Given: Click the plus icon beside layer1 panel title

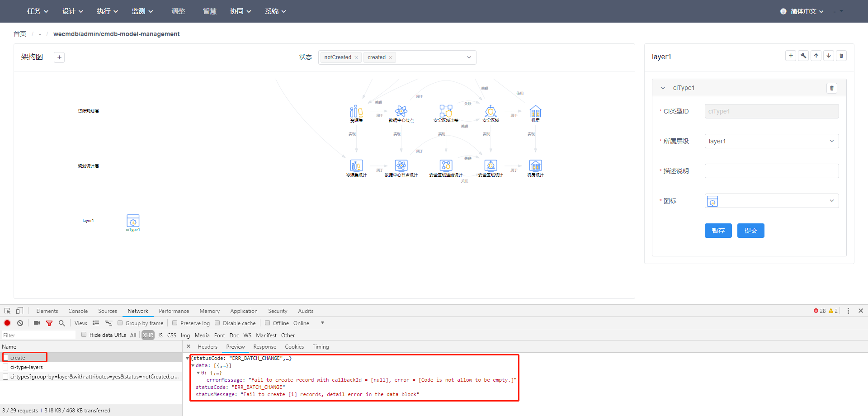Looking at the screenshot, I should (x=790, y=55).
